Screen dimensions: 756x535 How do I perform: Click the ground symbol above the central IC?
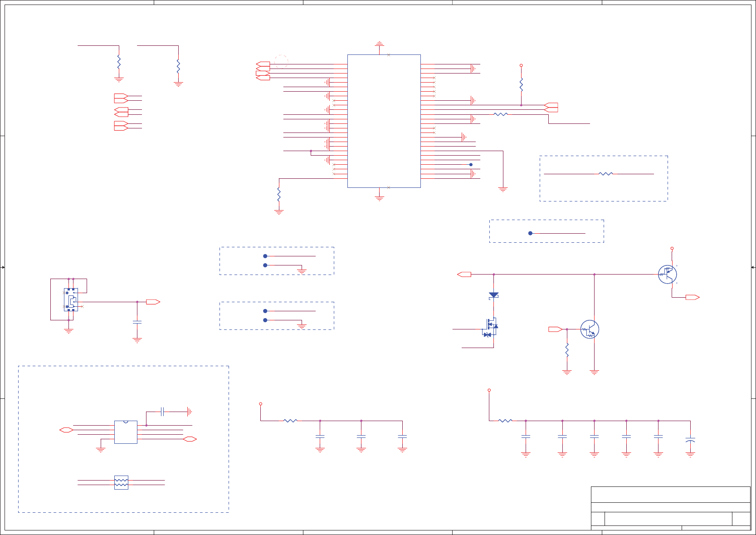(x=379, y=44)
